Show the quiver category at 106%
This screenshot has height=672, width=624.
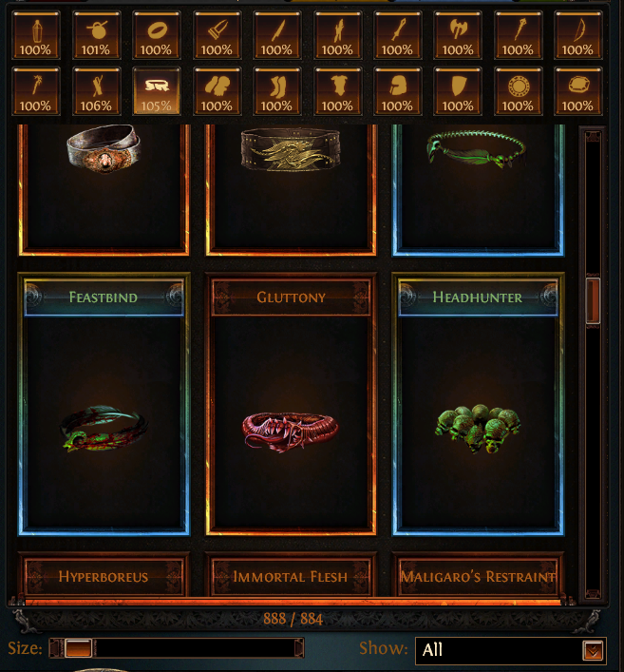pos(96,91)
